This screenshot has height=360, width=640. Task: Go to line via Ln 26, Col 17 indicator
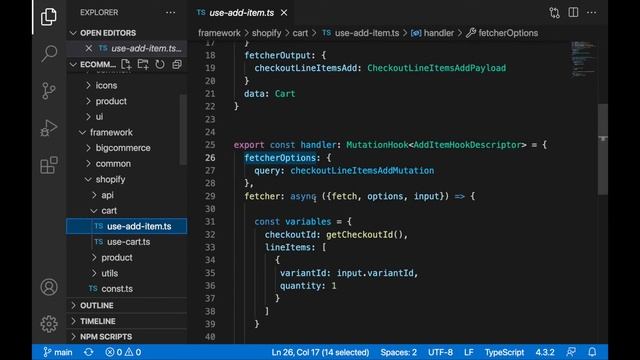(x=320, y=352)
